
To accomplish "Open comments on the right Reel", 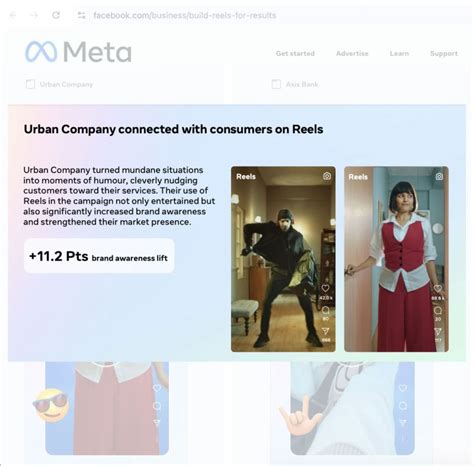I will (438, 310).
